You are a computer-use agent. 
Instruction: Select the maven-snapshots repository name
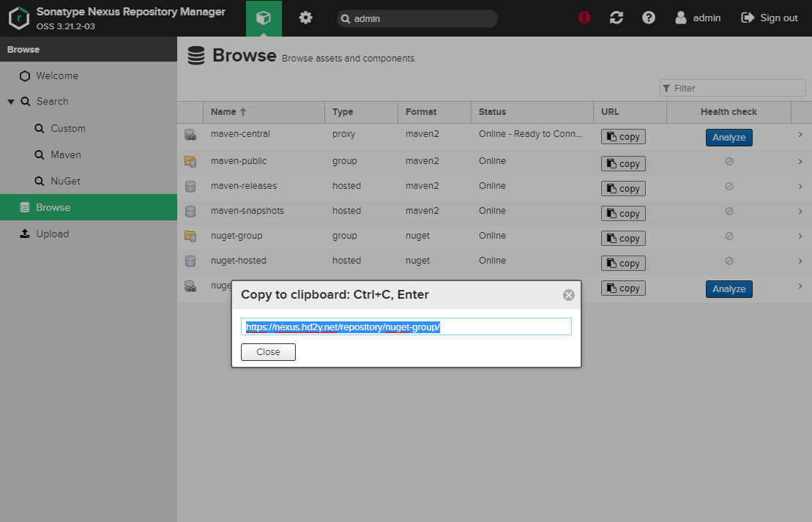(247, 211)
